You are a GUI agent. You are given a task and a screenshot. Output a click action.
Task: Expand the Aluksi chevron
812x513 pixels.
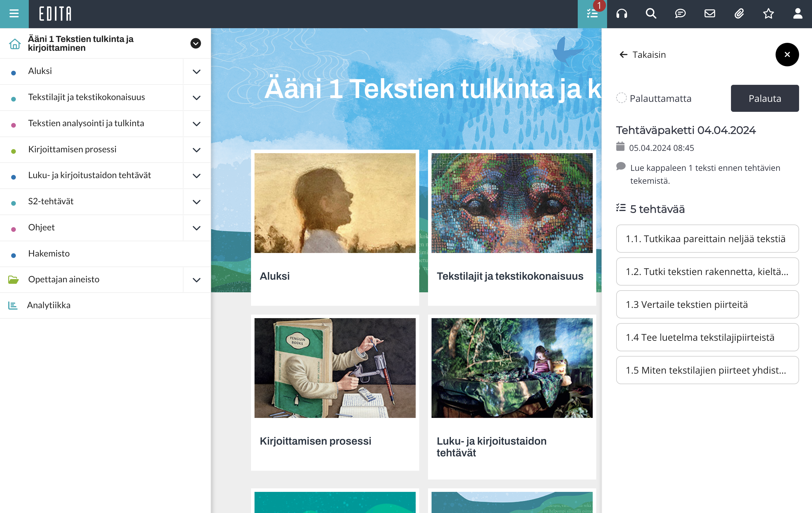point(197,71)
